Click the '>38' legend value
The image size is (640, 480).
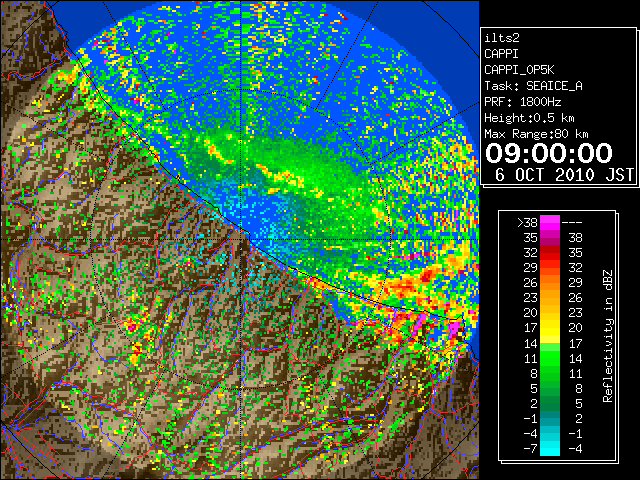click(527, 223)
